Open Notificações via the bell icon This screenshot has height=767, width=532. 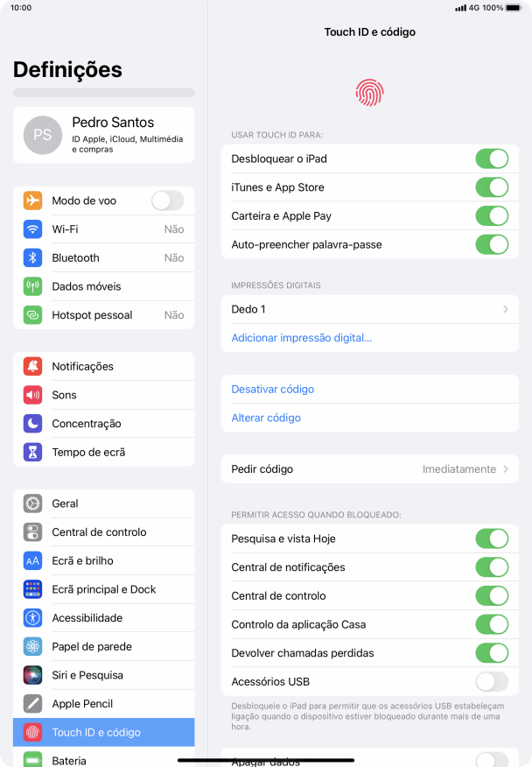tap(32, 366)
